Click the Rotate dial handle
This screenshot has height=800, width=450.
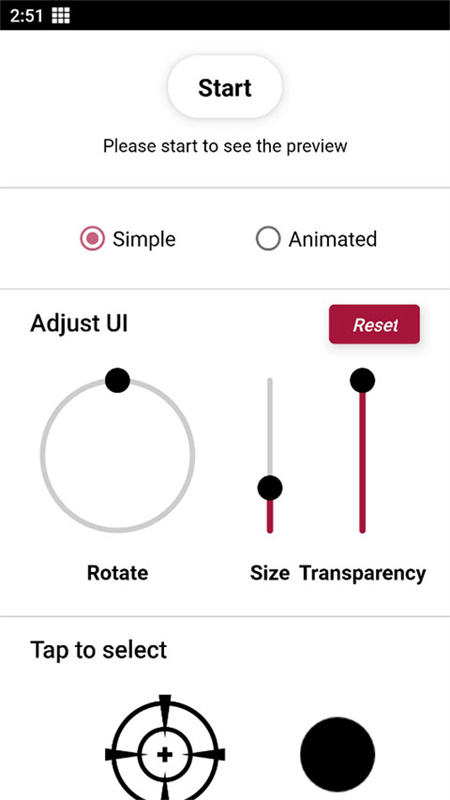(117, 380)
